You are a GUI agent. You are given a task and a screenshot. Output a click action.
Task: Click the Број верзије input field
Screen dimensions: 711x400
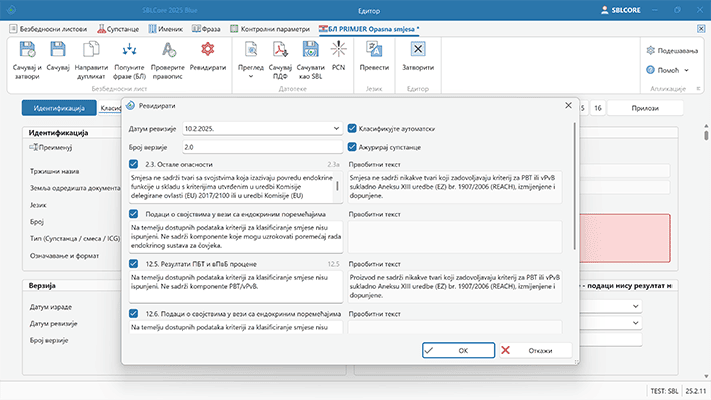pyautogui.click(x=263, y=147)
